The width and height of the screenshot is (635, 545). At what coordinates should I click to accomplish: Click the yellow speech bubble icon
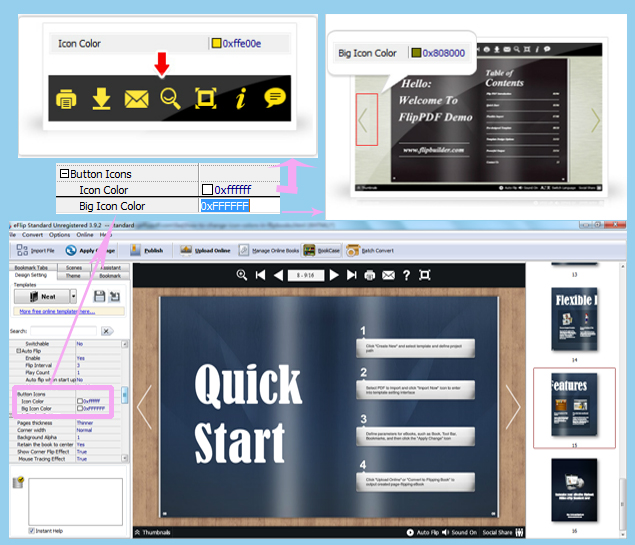click(275, 98)
